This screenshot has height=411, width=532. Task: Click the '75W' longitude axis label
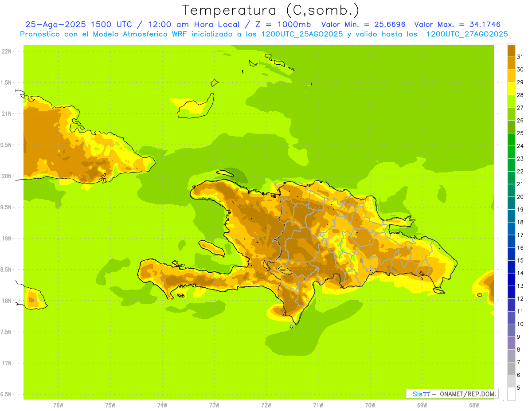[x=110, y=405]
